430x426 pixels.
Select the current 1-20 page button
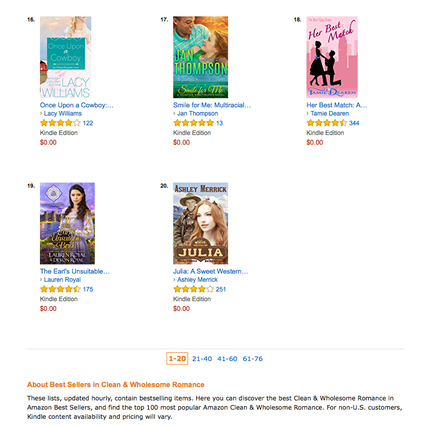point(177,359)
